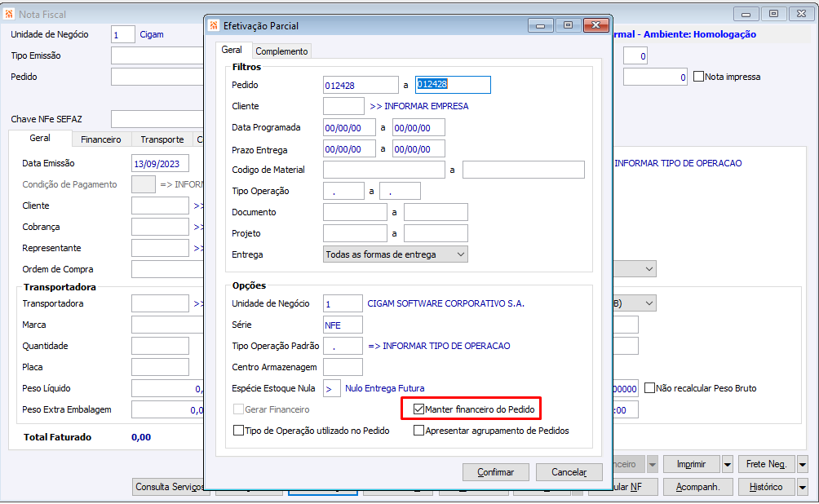
Task: Focus the Cliente filter field in dialog
Action: pos(343,106)
